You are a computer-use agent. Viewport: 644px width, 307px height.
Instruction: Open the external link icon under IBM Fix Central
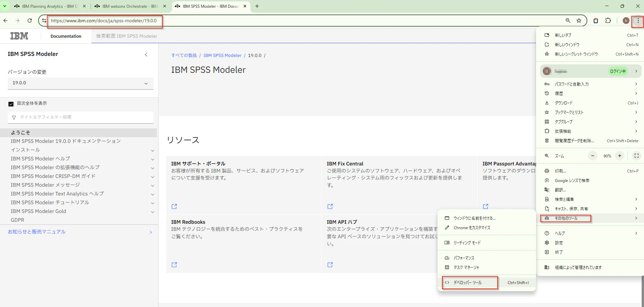pos(330,206)
